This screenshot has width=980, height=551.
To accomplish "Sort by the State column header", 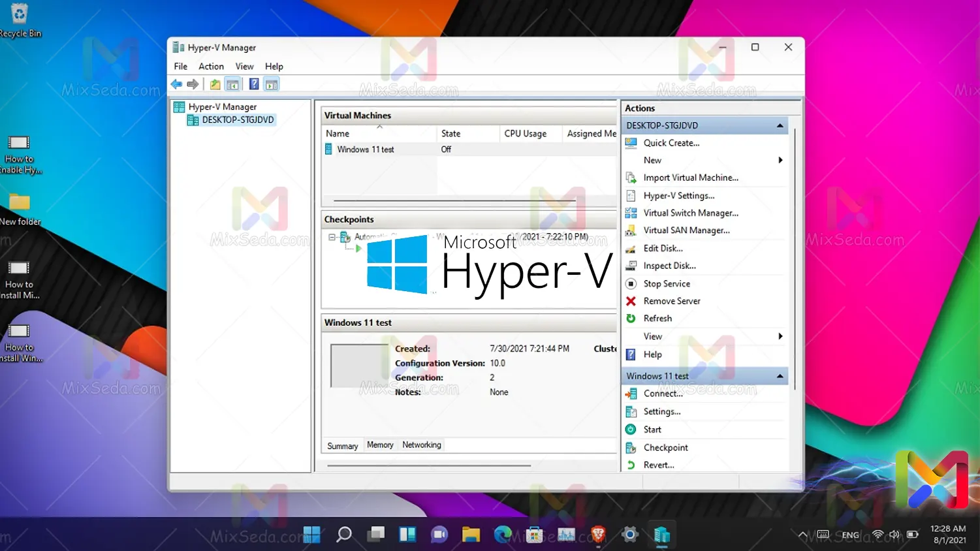I will tap(450, 134).
